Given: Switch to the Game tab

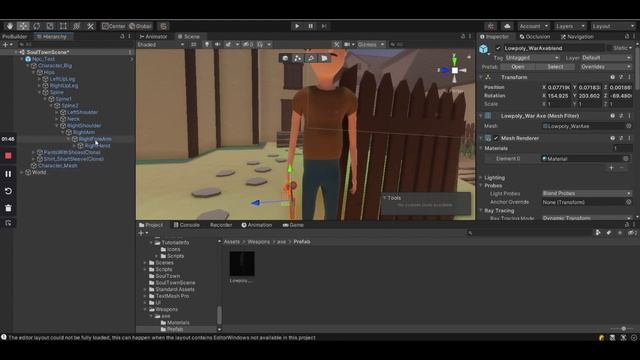Looking at the screenshot, I should [x=293, y=225].
